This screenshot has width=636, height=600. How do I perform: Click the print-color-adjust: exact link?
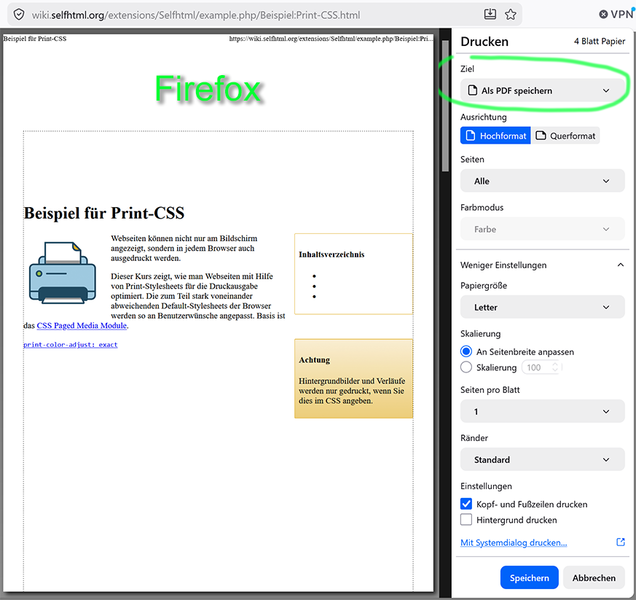pos(71,344)
